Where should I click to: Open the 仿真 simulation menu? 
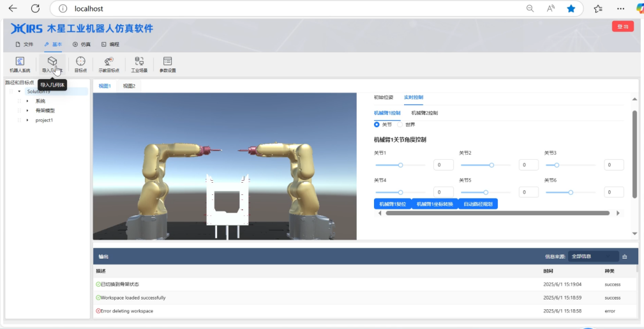pyautogui.click(x=82, y=45)
